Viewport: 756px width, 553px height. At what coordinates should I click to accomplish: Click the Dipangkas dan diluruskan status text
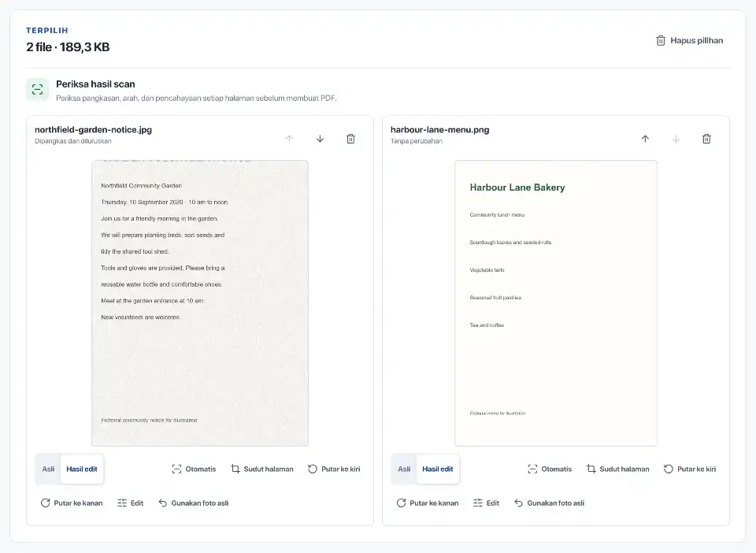click(x=72, y=141)
